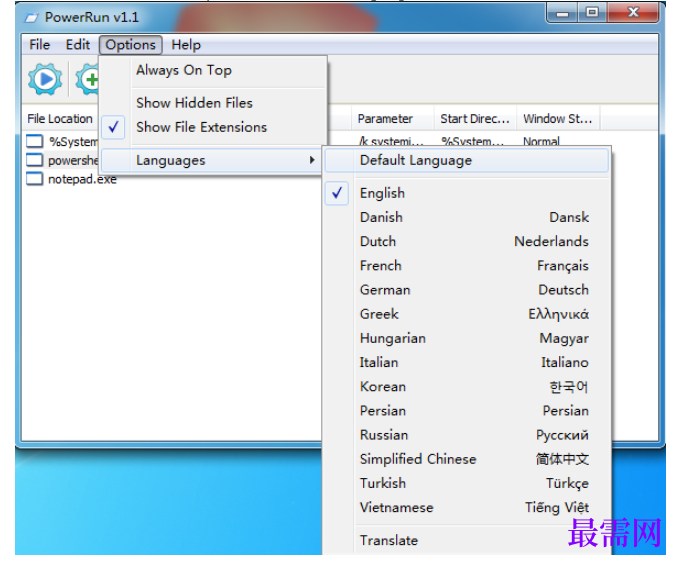Screen dimensions: 680x564
Task: Choose Hungarian language
Action: [x=467, y=338]
